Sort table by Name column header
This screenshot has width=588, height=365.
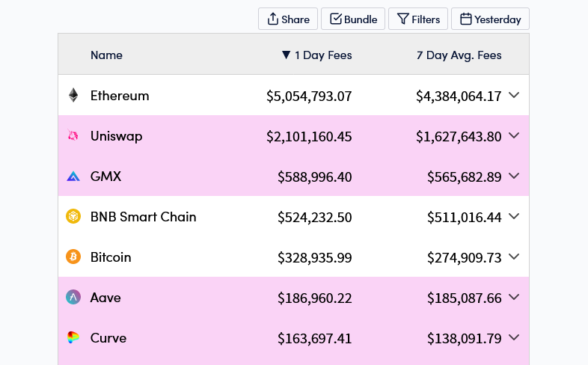point(106,55)
